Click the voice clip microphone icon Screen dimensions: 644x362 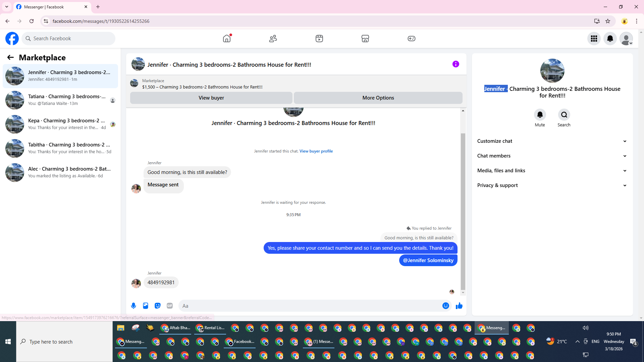[x=133, y=306]
